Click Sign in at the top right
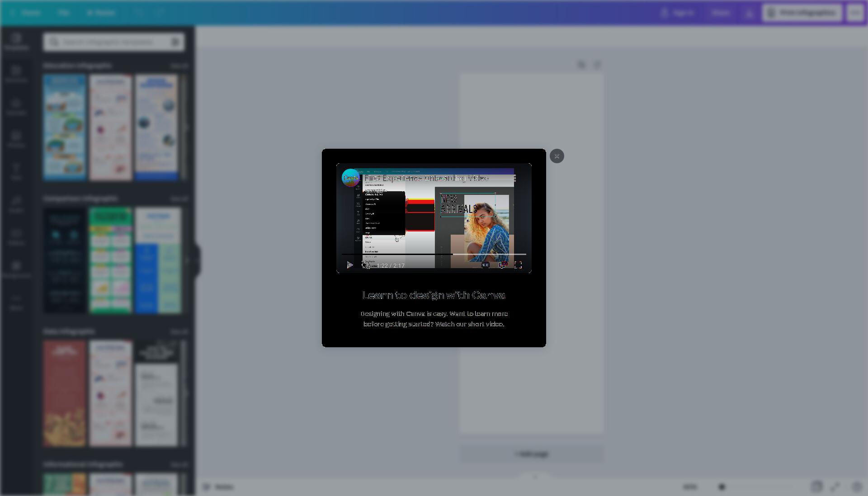The width and height of the screenshot is (868, 496). coord(677,13)
